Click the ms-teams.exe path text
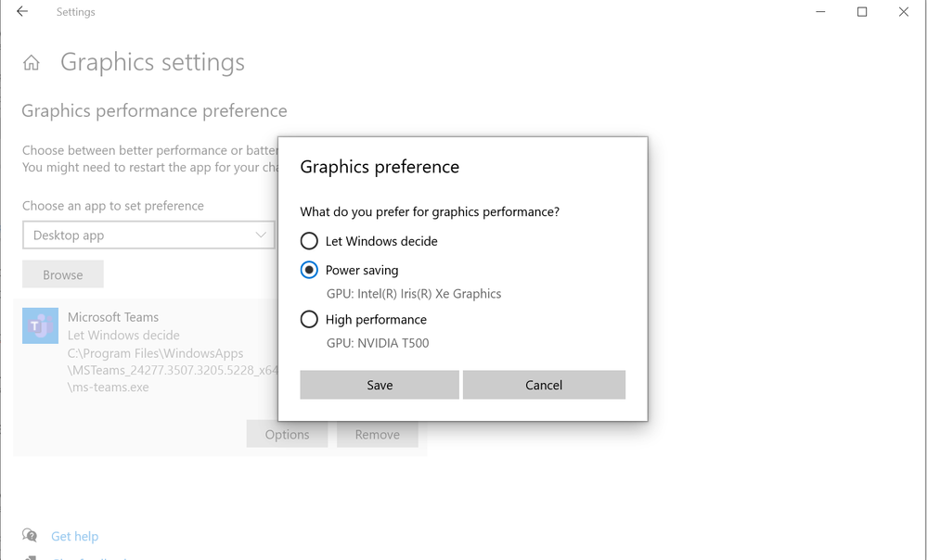 click(x=109, y=388)
